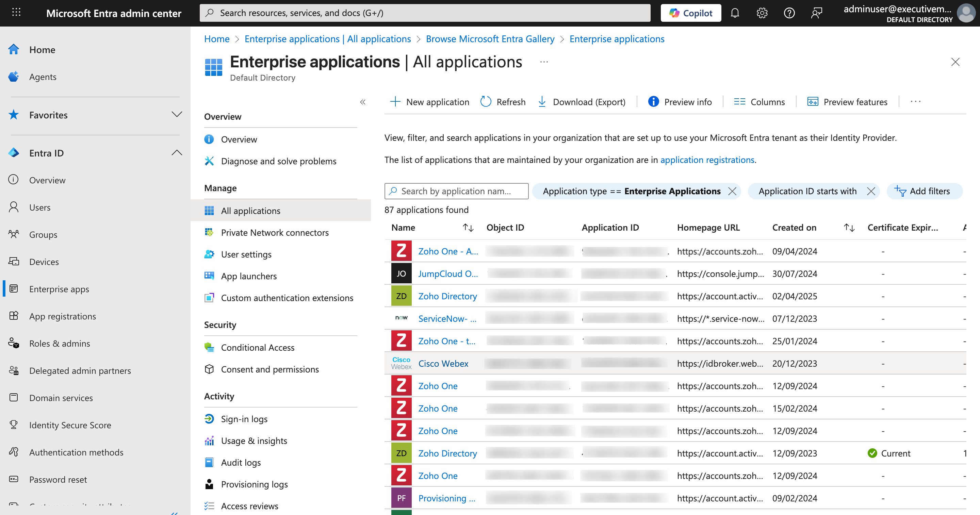980x515 pixels.
Task: Click the help question mark icon
Action: point(789,13)
